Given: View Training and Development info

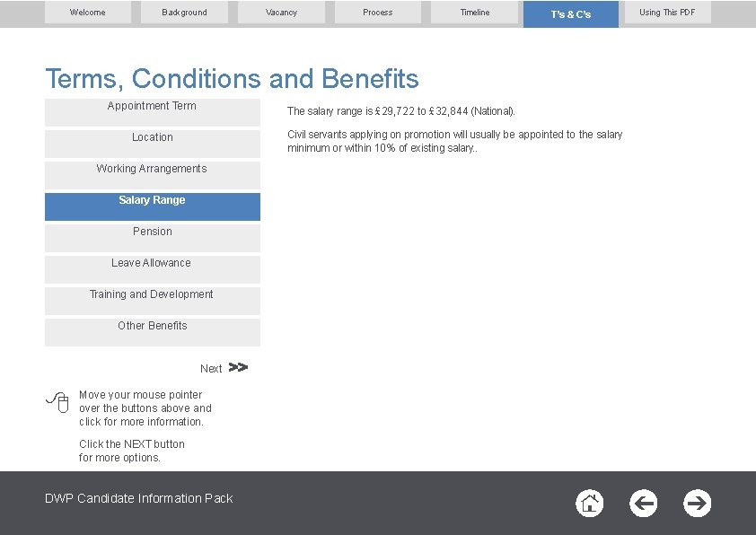Looking at the screenshot, I should point(153,301).
